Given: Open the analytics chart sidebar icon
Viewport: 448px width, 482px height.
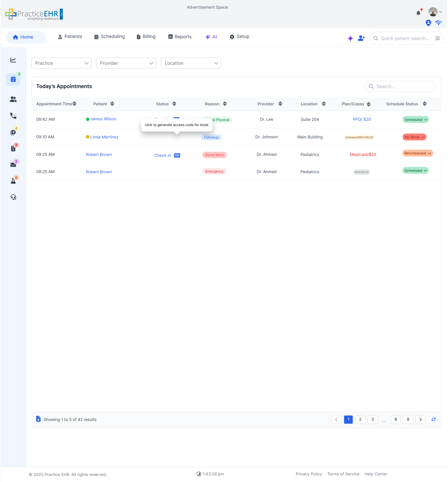Looking at the screenshot, I should coord(13,60).
